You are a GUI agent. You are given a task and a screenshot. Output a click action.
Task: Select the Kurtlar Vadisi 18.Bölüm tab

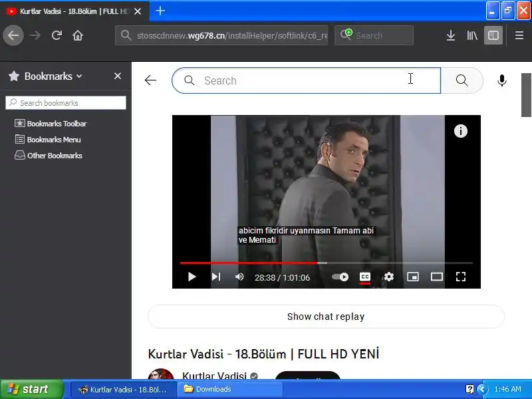(74, 11)
